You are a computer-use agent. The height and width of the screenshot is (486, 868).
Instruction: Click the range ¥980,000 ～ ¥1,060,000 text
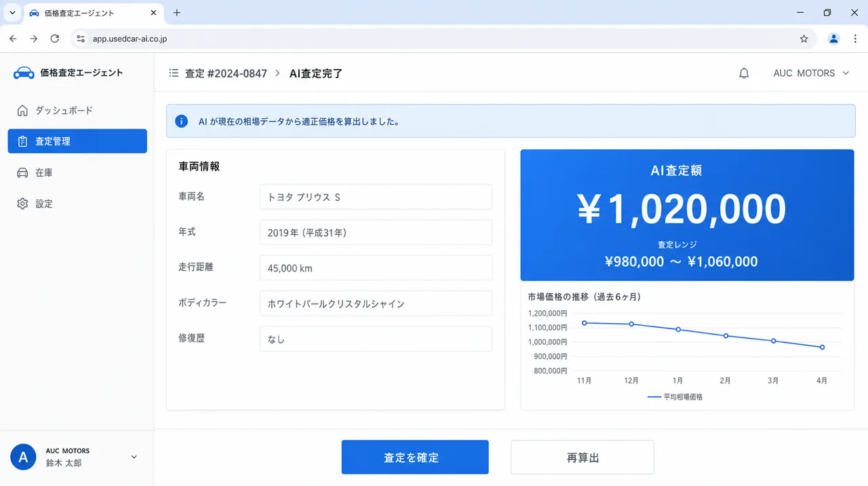click(682, 261)
